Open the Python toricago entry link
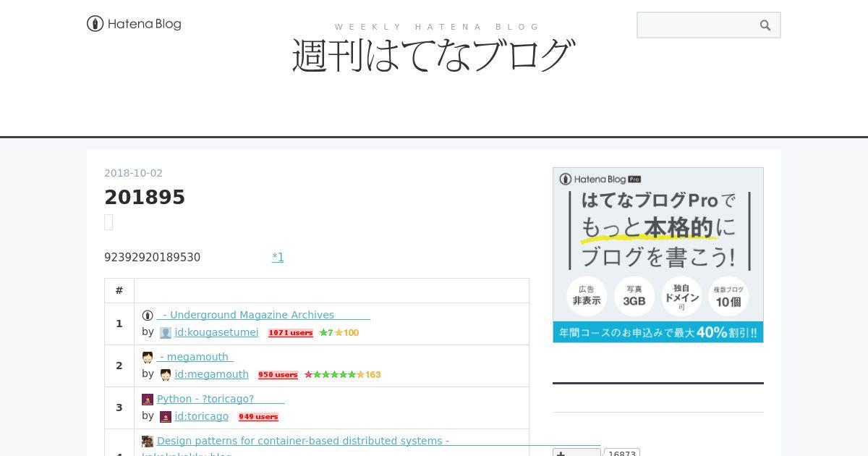Image resolution: width=868 pixels, height=456 pixels. point(221,399)
